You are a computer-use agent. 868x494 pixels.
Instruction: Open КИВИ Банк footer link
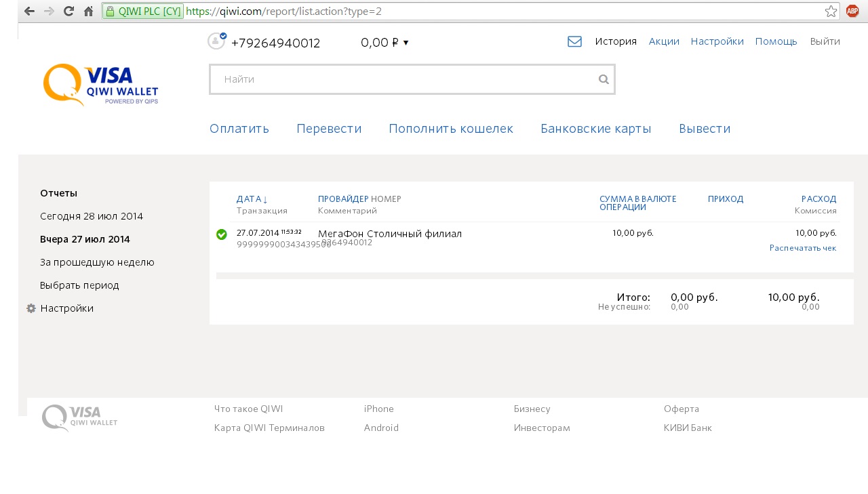click(x=688, y=428)
